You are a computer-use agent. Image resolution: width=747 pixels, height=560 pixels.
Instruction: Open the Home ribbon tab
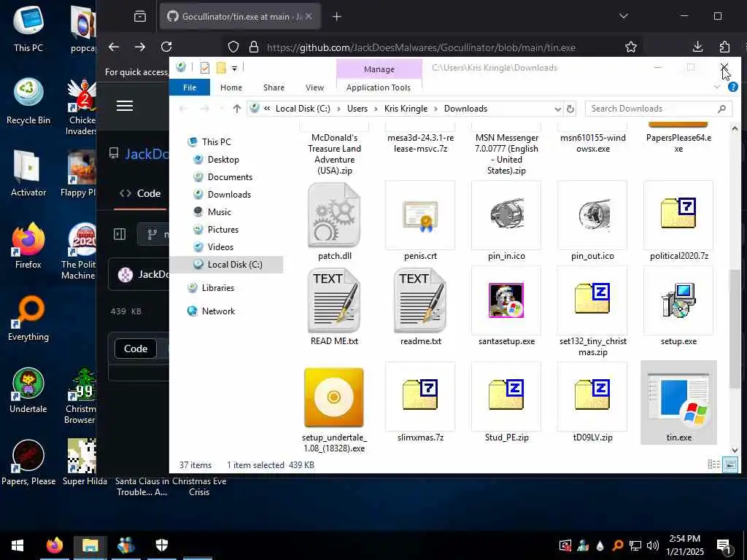231,87
